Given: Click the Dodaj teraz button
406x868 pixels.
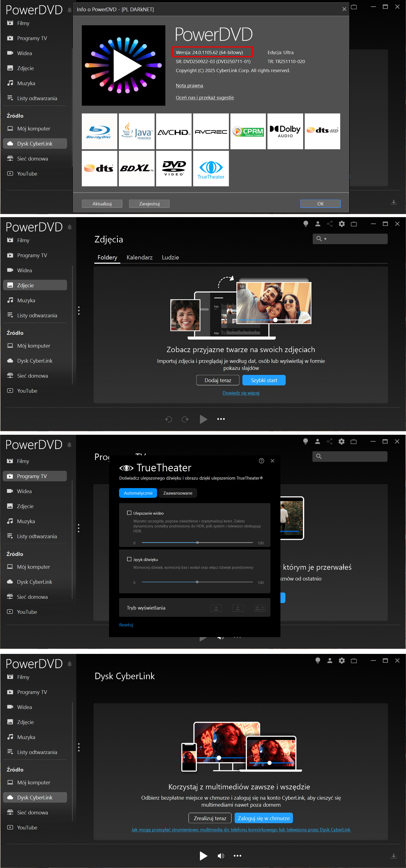Looking at the screenshot, I should coord(218,380).
